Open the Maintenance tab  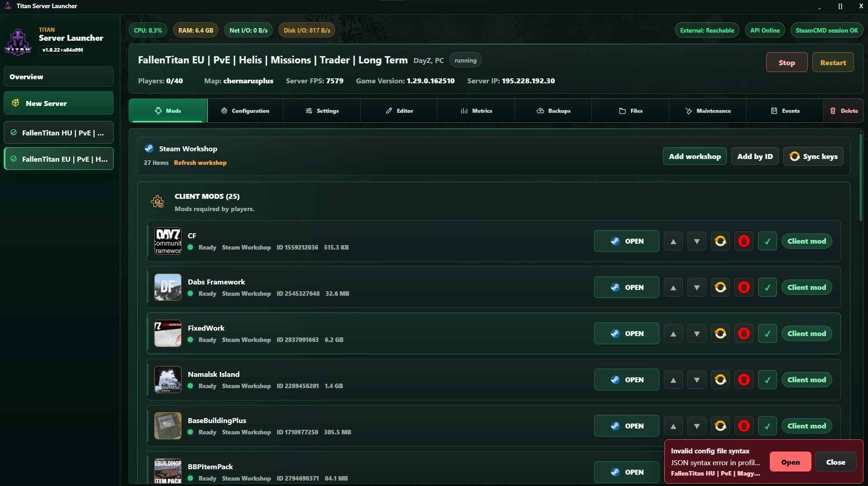point(708,111)
